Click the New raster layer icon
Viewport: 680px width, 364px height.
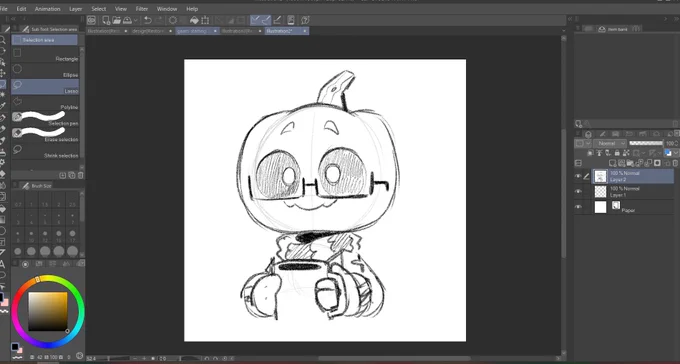click(612, 163)
